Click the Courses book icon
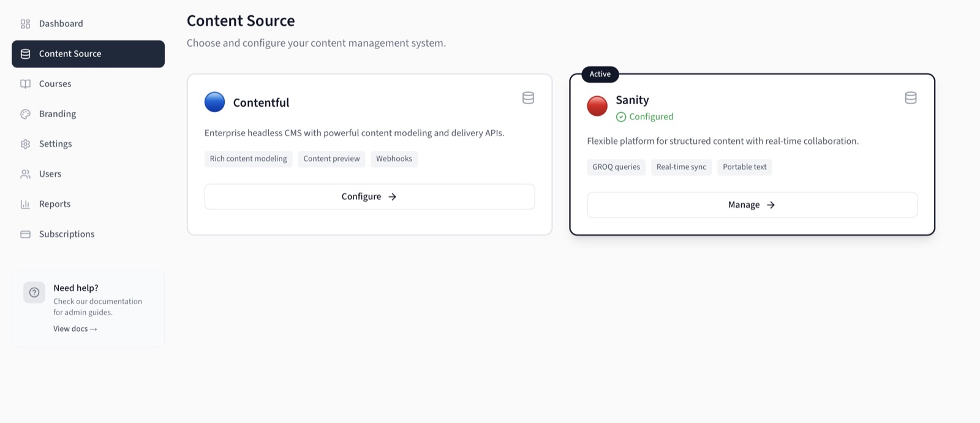 click(25, 83)
